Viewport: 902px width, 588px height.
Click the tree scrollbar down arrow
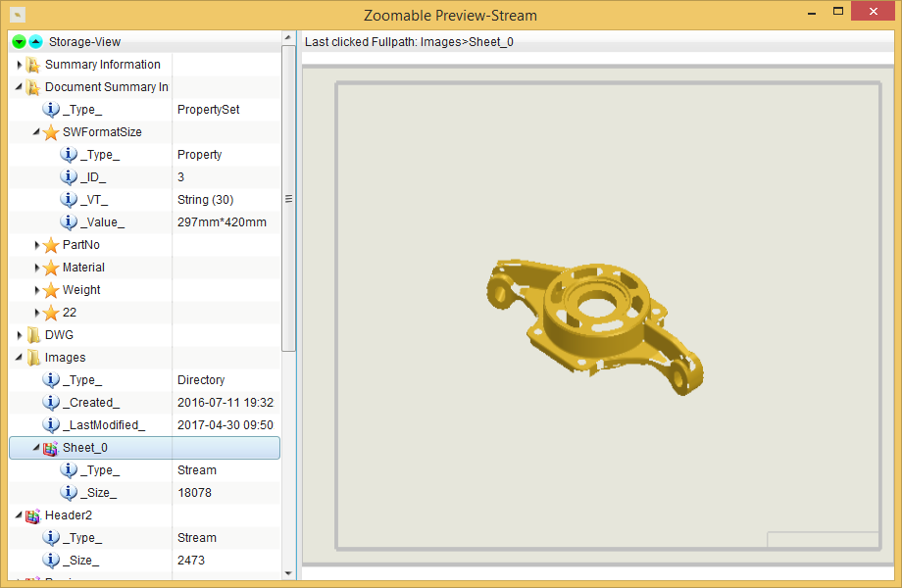[x=288, y=573]
